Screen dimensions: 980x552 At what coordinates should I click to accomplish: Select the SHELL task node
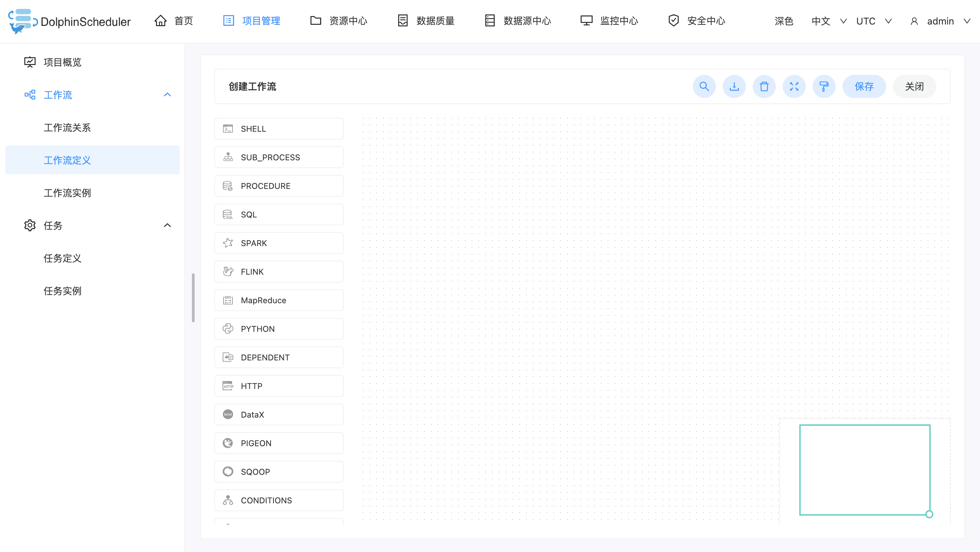[x=279, y=129]
